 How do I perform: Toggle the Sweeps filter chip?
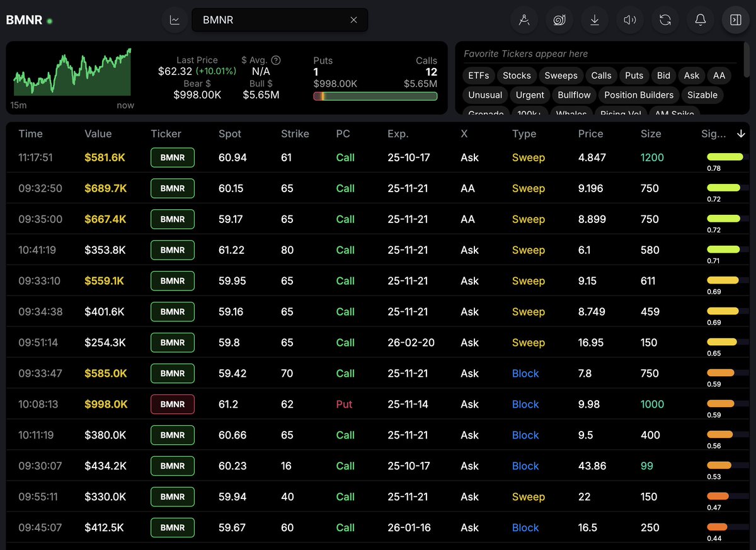pyautogui.click(x=561, y=76)
